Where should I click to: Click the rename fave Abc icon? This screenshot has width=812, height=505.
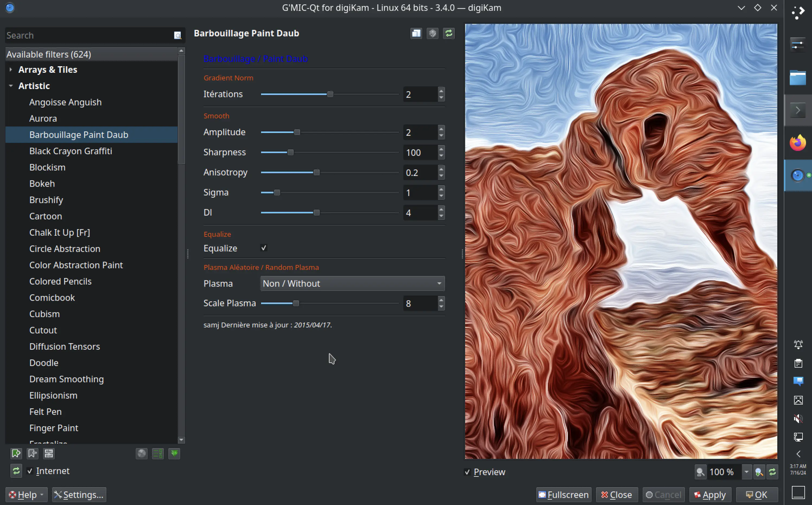click(x=49, y=453)
